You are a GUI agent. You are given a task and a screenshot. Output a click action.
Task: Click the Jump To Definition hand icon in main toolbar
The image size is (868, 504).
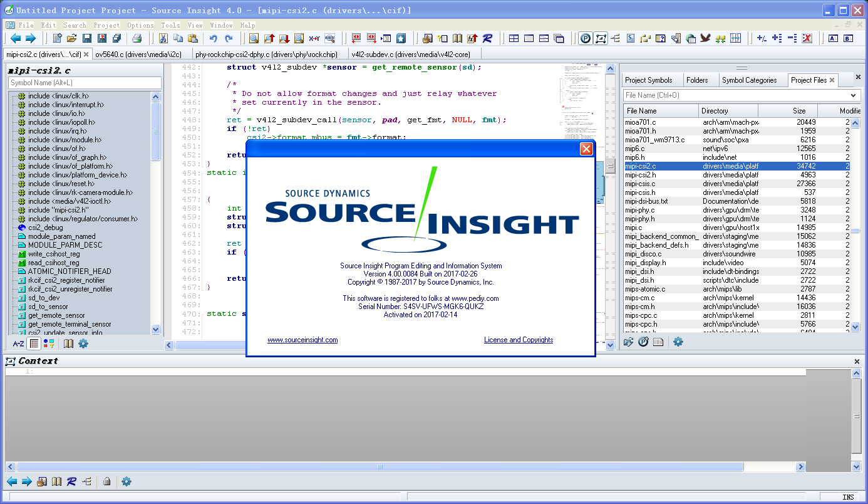(428, 38)
